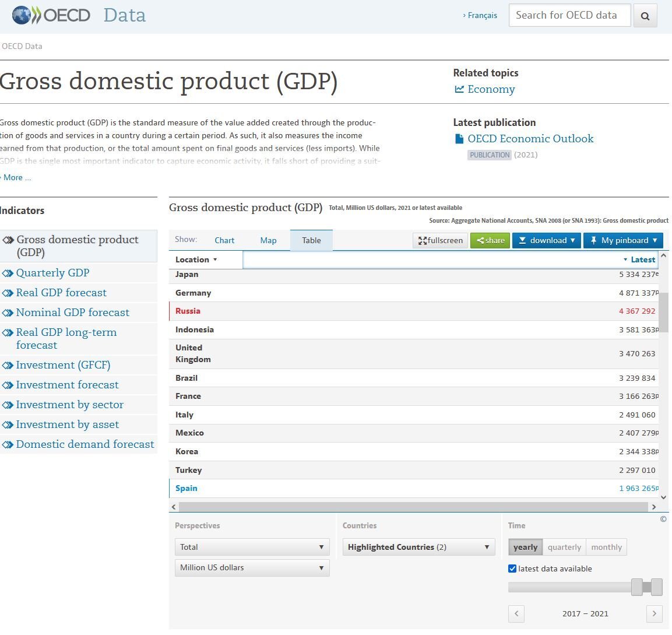Image resolution: width=672 pixels, height=635 pixels.
Task: Sort by Latest column
Action: tap(639, 260)
